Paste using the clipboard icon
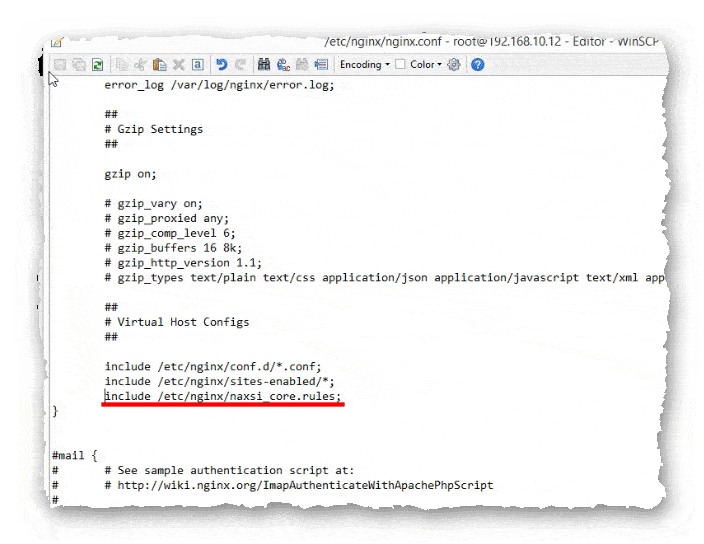The image size is (704, 544). 159,65
